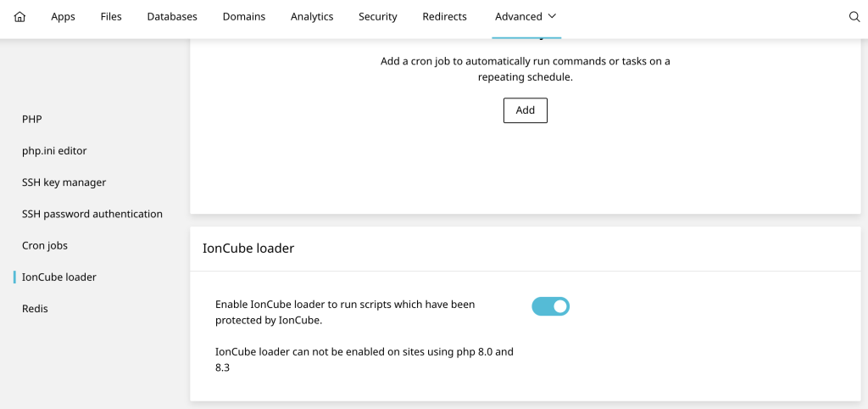
Task: Go to the home icon
Action: pyautogui.click(x=19, y=17)
